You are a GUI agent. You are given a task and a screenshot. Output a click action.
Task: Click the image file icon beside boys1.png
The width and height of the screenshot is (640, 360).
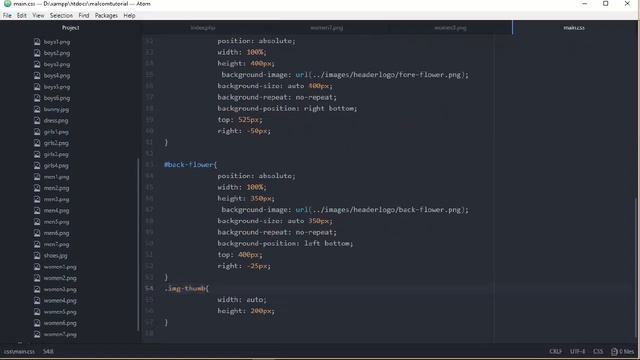coord(37,42)
